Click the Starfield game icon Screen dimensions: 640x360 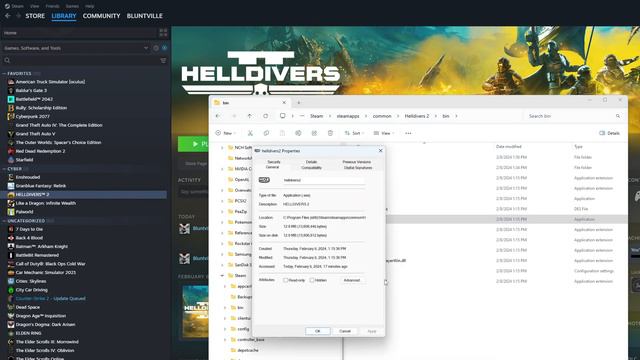[11, 160]
